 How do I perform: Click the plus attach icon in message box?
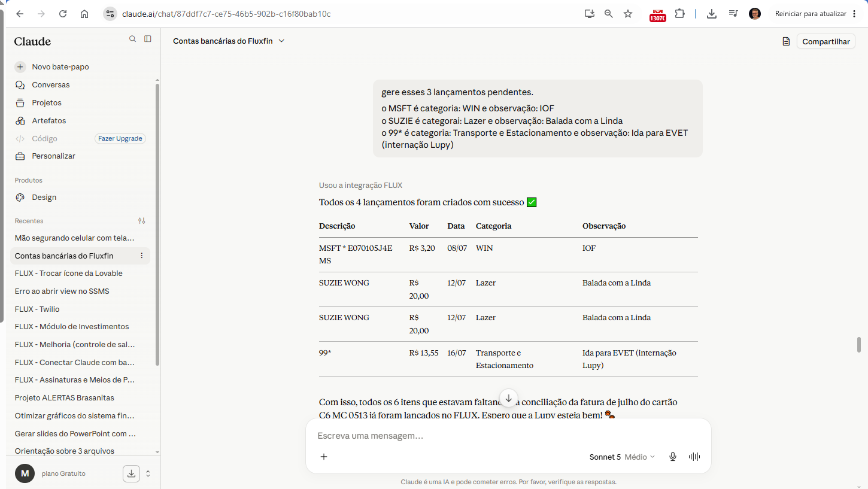pos(324,457)
